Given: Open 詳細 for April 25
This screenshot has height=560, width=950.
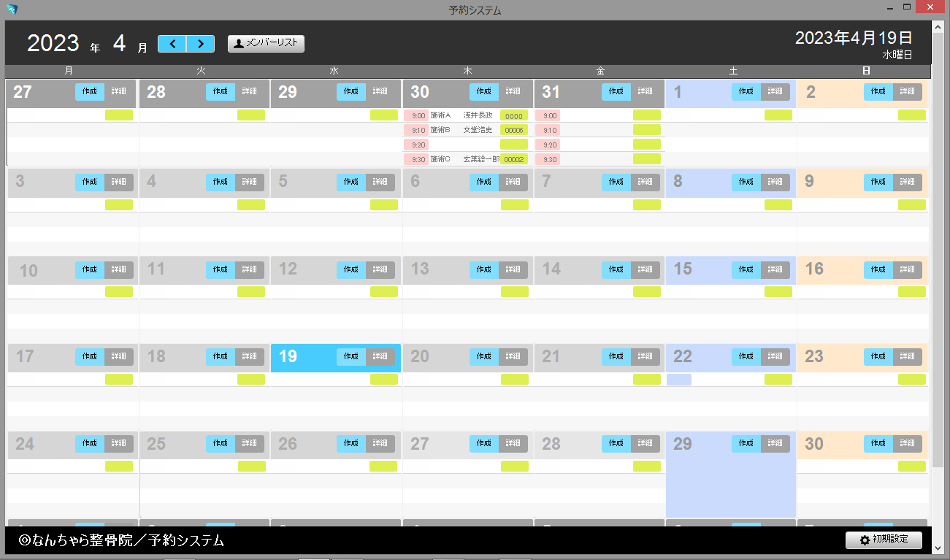Looking at the screenshot, I should click(250, 444).
